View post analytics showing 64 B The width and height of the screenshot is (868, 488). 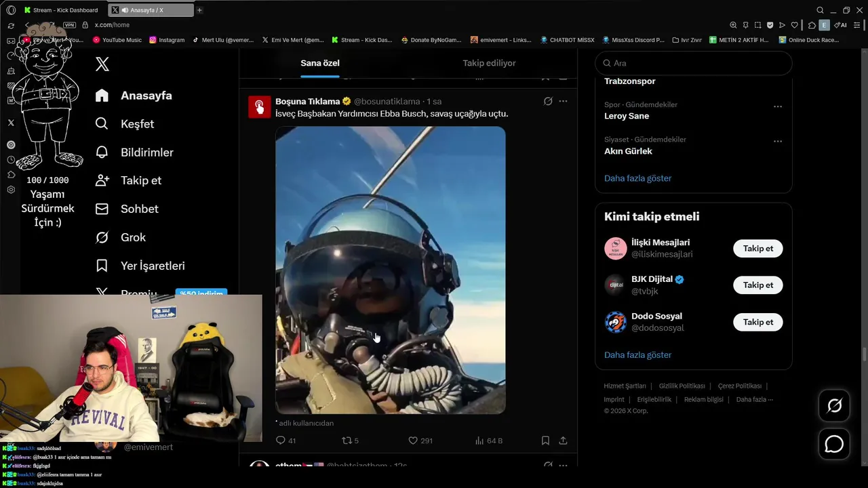click(489, 441)
